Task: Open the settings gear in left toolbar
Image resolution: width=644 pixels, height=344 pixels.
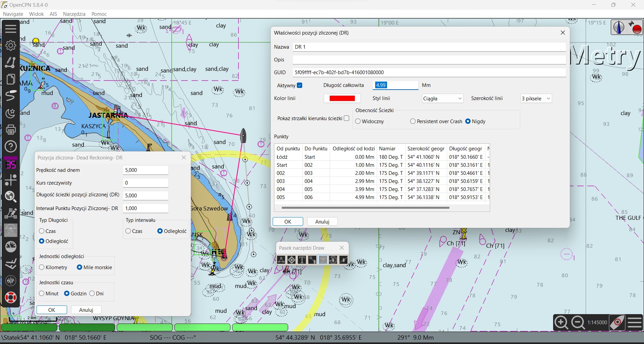Action: click(x=11, y=45)
